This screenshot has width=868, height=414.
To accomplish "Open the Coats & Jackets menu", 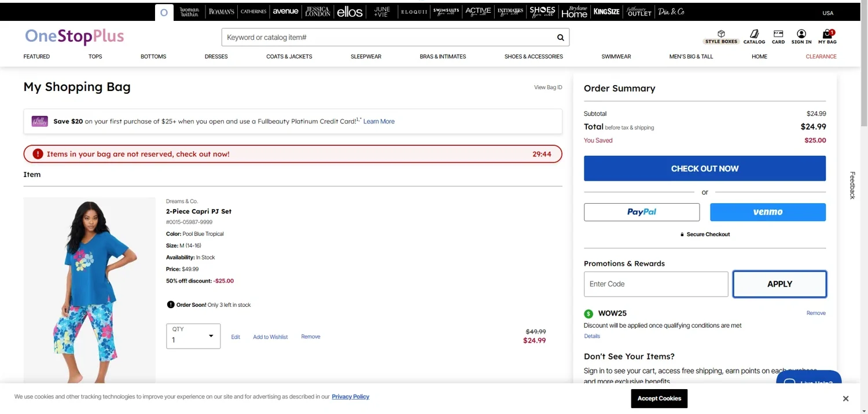I will click(289, 57).
